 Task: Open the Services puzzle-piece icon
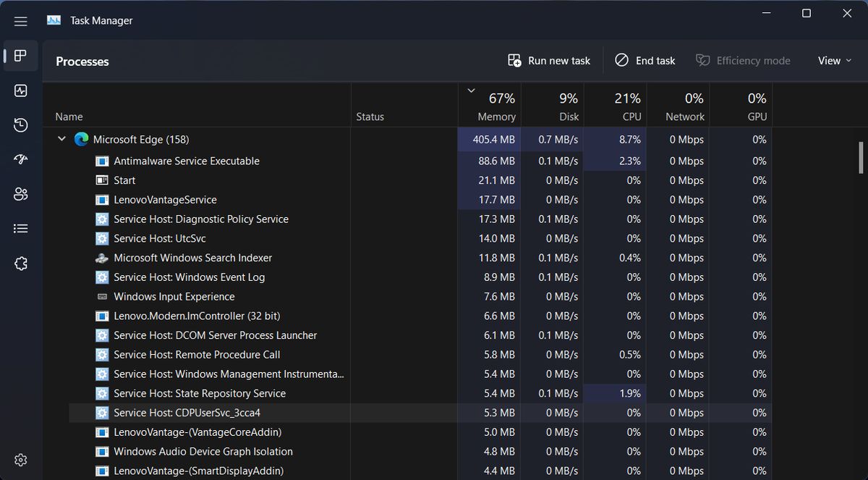[20, 263]
